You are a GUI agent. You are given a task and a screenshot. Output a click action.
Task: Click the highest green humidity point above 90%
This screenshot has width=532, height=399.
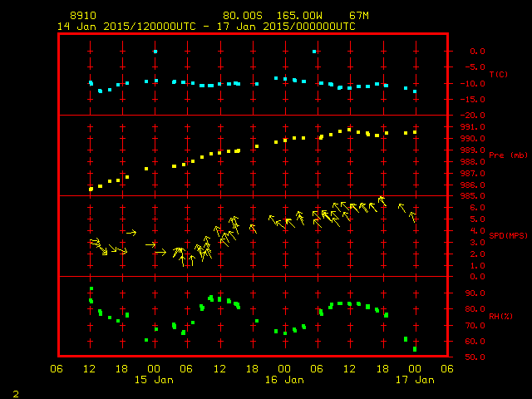coord(91,288)
